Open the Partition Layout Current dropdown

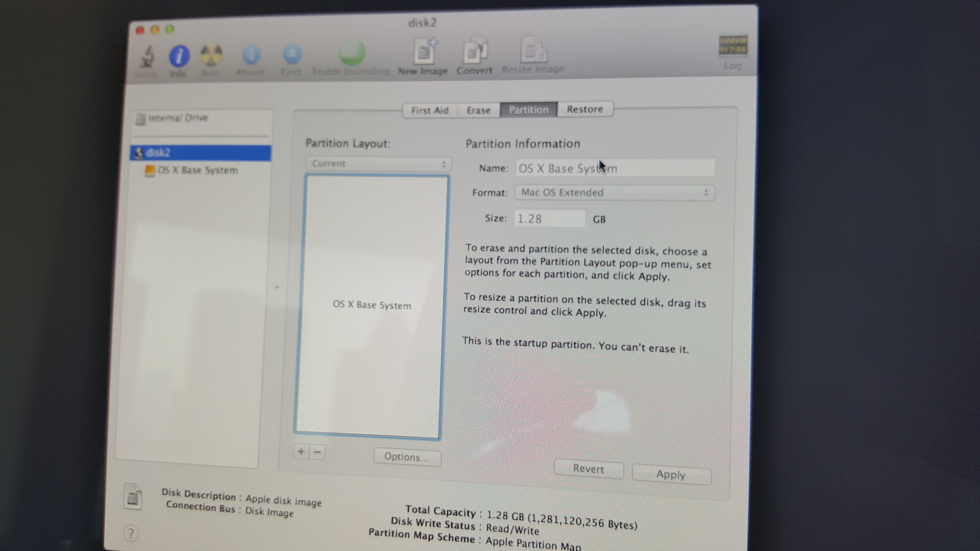coord(379,164)
